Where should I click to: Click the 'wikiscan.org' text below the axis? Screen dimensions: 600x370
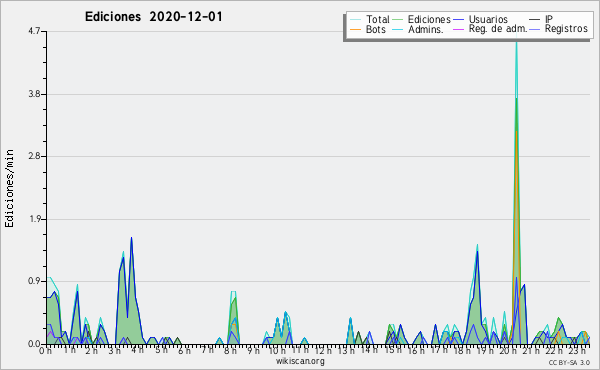(300, 361)
